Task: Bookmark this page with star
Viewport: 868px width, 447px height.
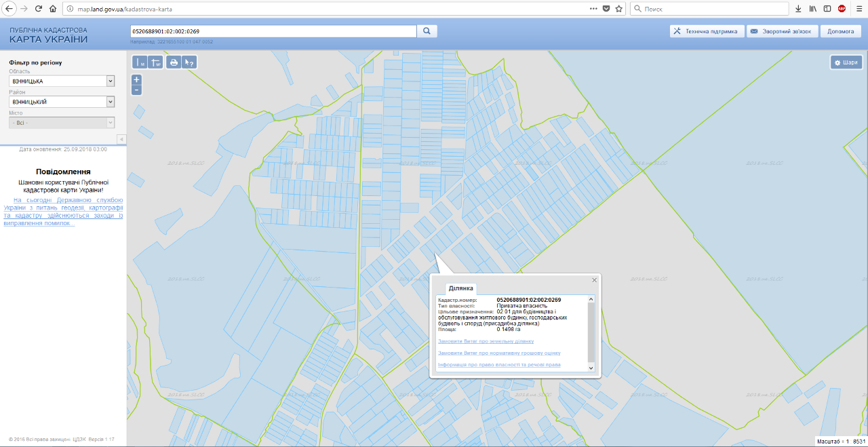Action: tap(618, 9)
